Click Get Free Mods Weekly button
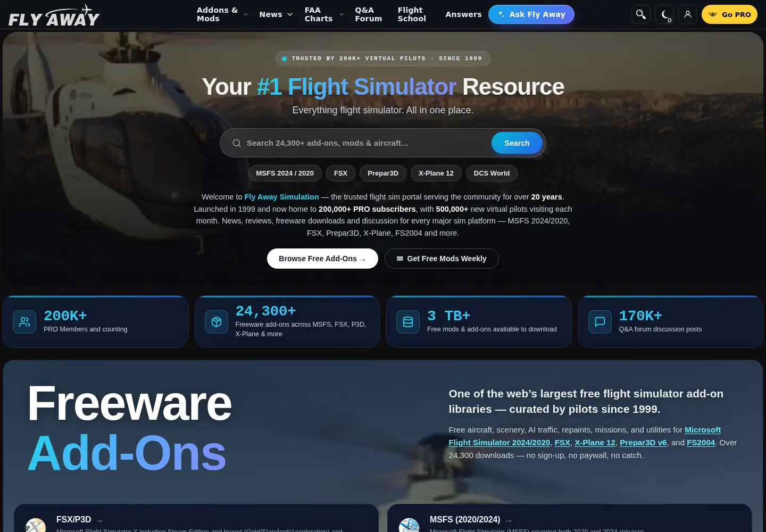The height and width of the screenshot is (532, 766). click(442, 259)
